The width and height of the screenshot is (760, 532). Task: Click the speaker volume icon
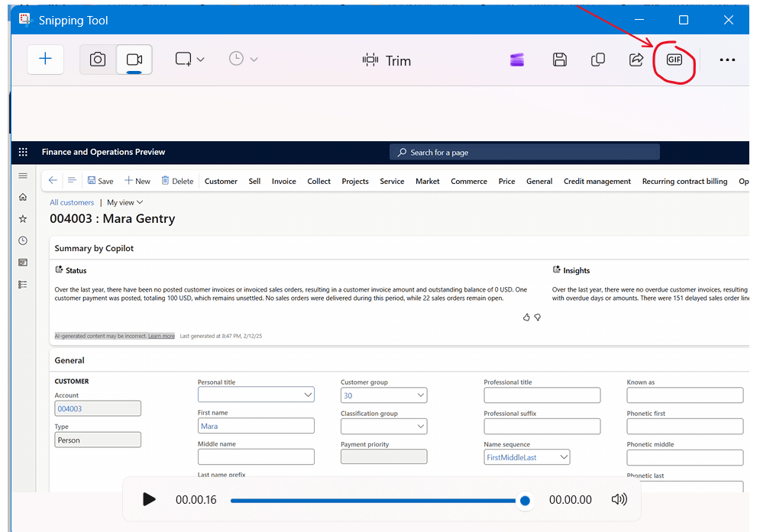point(619,499)
